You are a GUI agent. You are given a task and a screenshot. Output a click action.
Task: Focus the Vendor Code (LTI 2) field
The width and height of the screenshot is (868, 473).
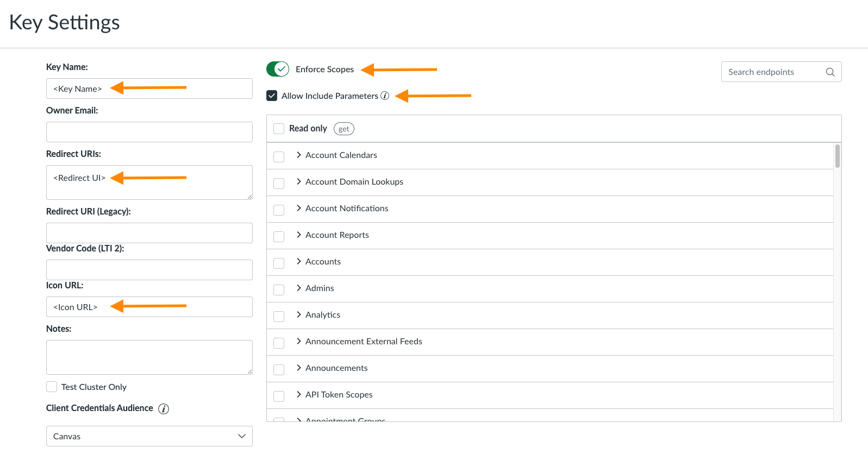click(x=149, y=270)
